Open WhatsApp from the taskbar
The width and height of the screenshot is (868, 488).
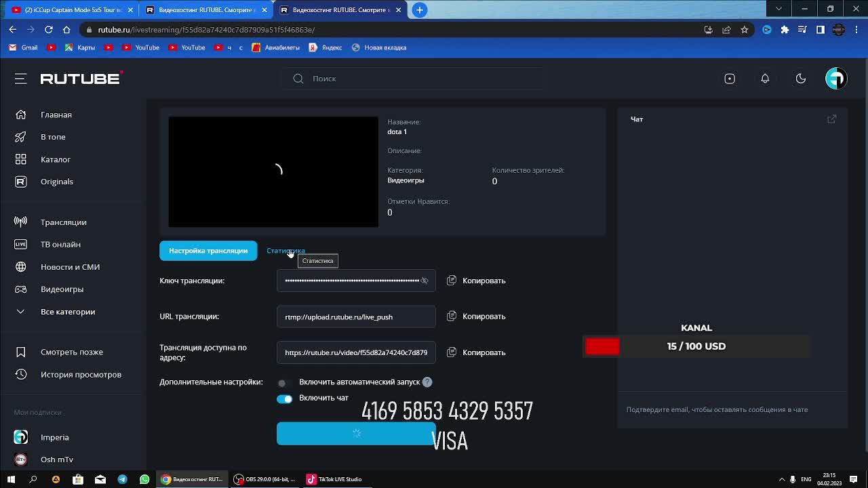(x=144, y=479)
